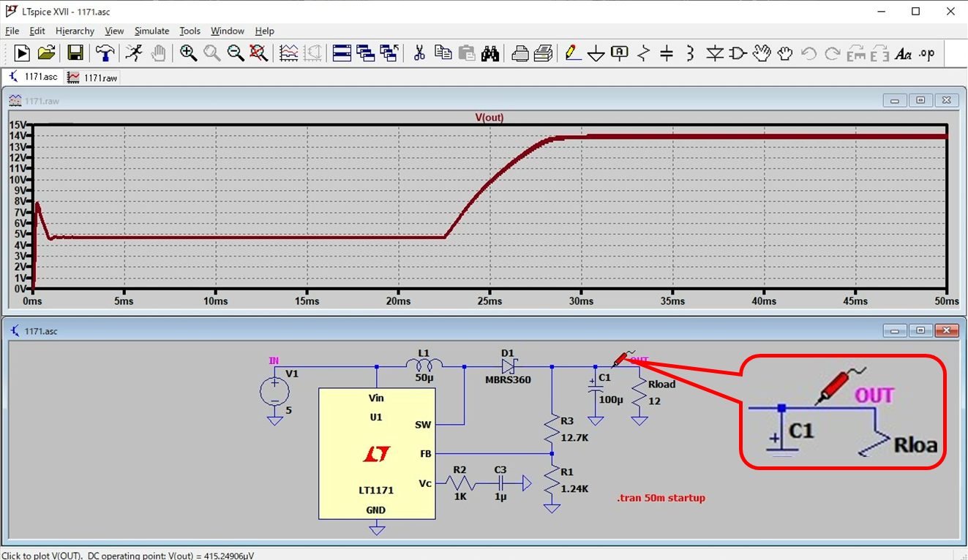The image size is (968, 560).
Task: Open the Edit menu
Action: (37, 31)
